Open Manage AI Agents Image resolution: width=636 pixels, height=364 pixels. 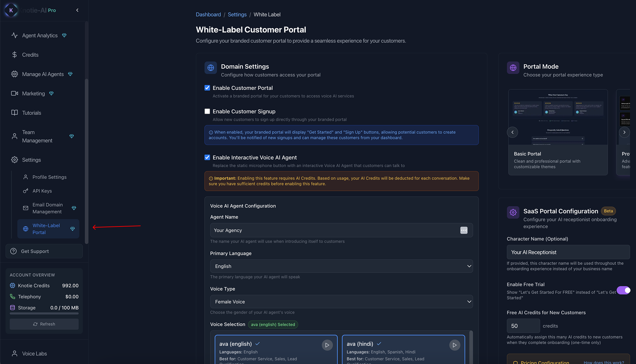click(43, 74)
